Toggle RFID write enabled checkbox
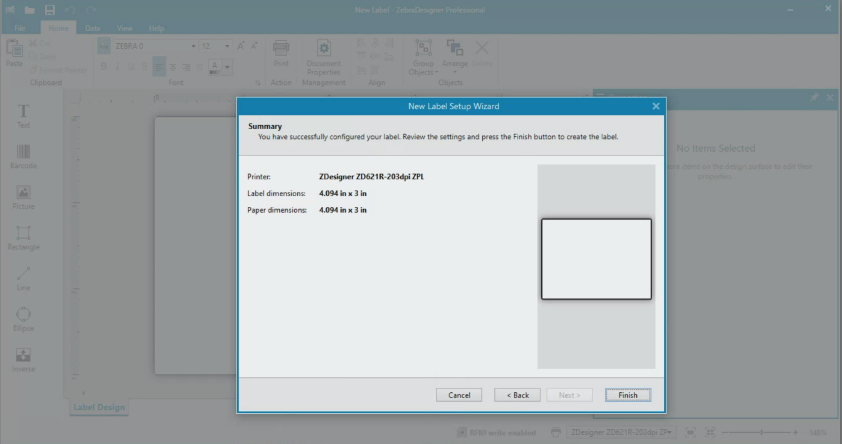 point(461,432)
